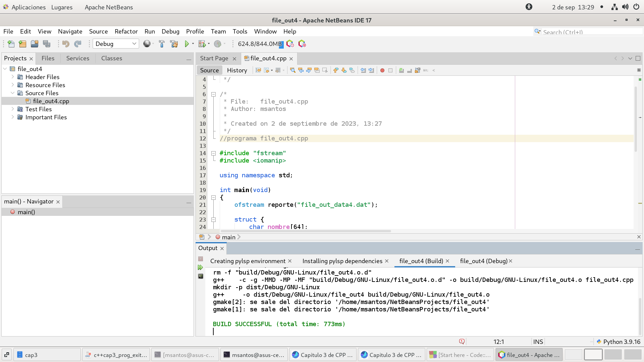Open the Debug configuration dropdown
This screenshot has width=644, height=362.
tap(116, 44)
